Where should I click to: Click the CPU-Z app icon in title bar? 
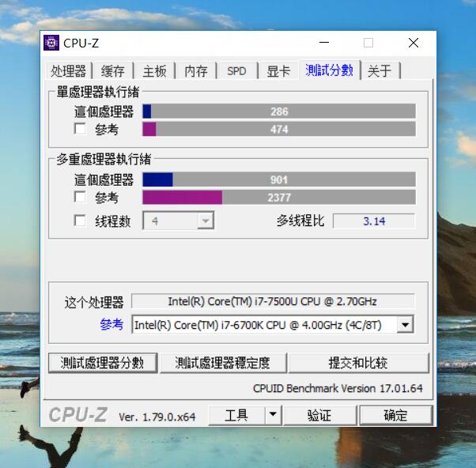tap(51, 43)
